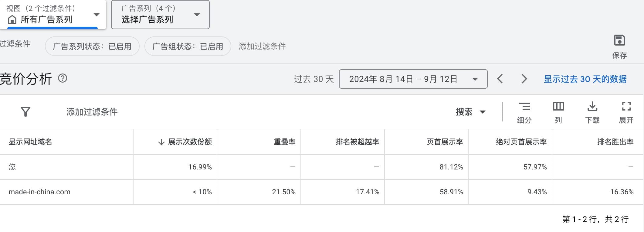Open the Segment (细分) tool

[x=524, y=107]
